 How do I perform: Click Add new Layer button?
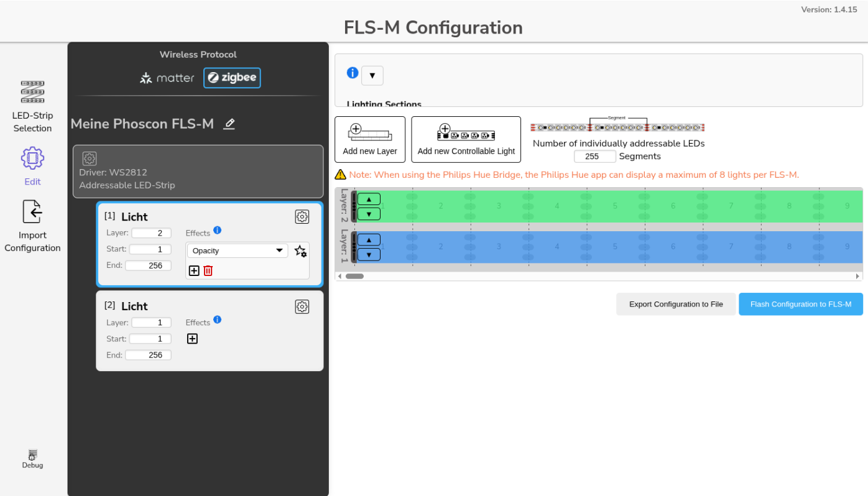370,139
